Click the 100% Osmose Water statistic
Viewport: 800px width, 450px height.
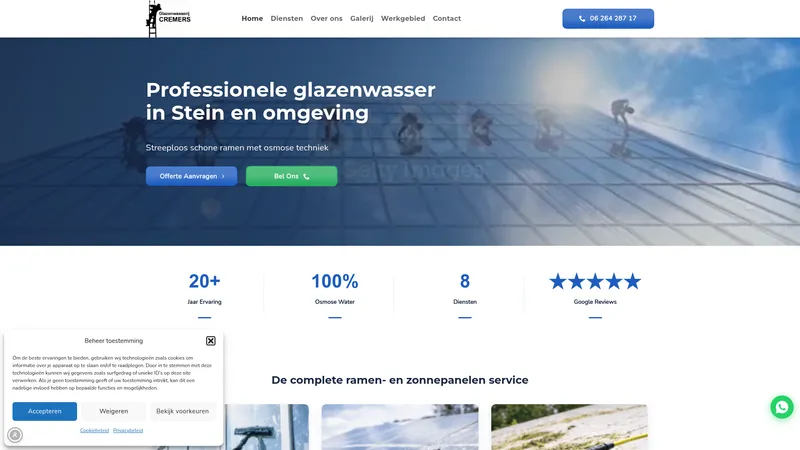pos(335,289)
